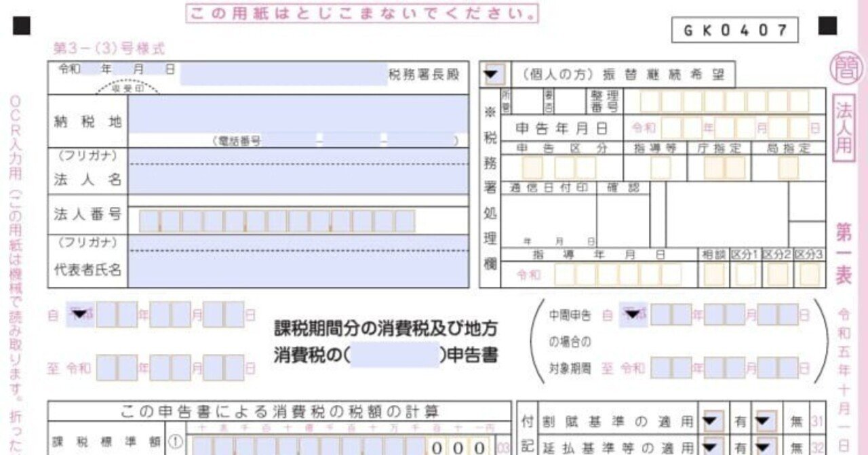The width and height of the screenshot is (868, 455).
Task: Click the tax office name field before 税務署長殿
Action: click(283, 74)
